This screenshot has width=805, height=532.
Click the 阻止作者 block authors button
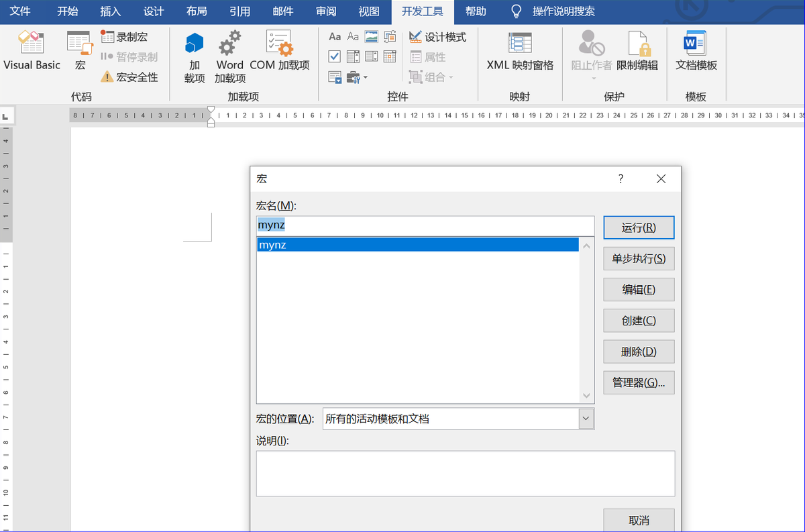pos(592,55)
